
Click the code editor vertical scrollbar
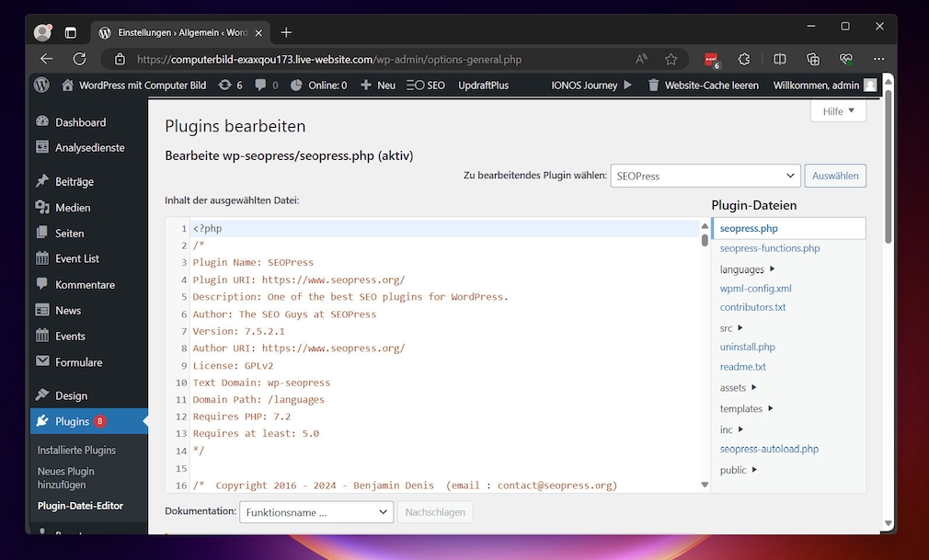(x=705, y=241)
